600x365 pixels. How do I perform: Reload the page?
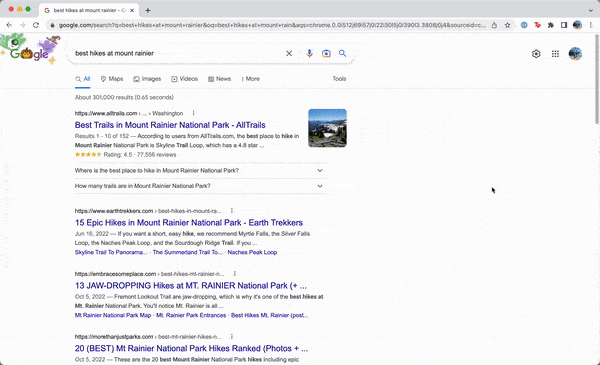(x=36, y=25)
